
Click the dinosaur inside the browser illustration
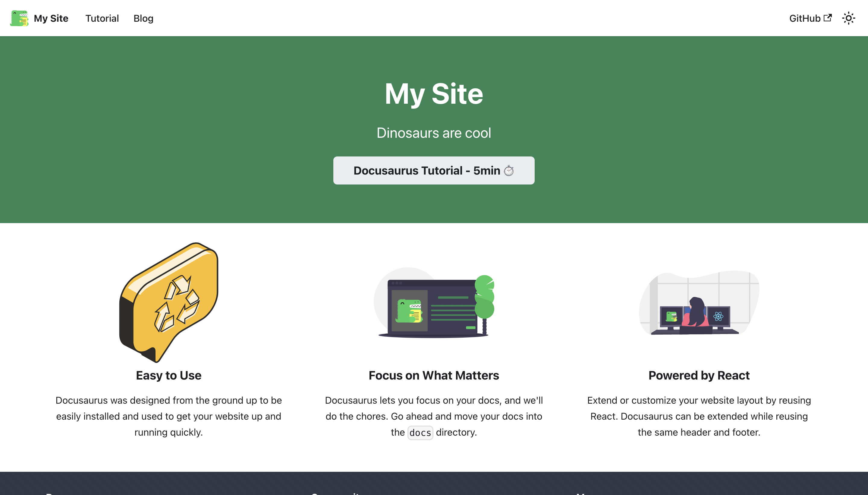(x=409, y=311)
